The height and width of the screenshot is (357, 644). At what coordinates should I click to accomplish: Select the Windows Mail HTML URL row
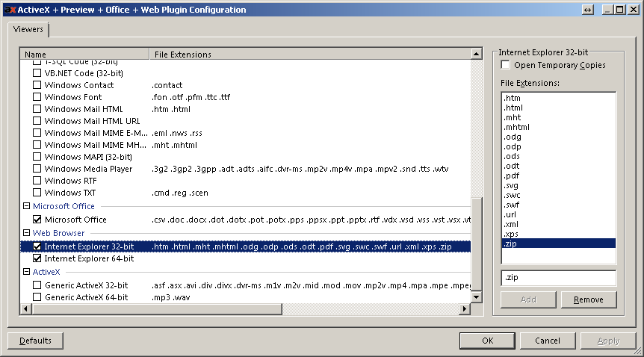(246, 121)
